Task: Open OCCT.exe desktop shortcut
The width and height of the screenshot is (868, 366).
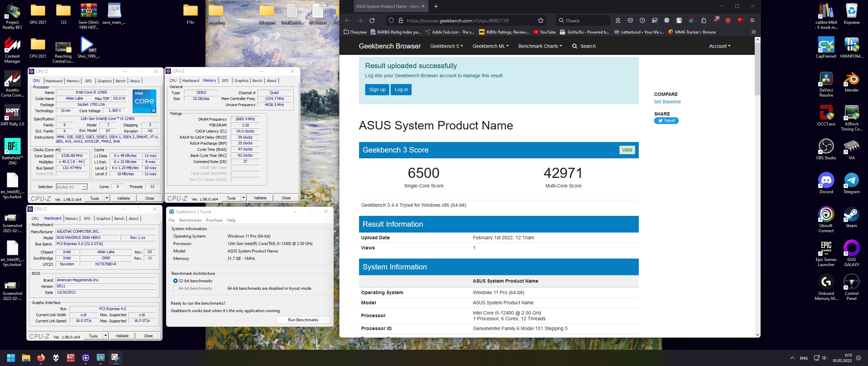Action: pos(826,116)
